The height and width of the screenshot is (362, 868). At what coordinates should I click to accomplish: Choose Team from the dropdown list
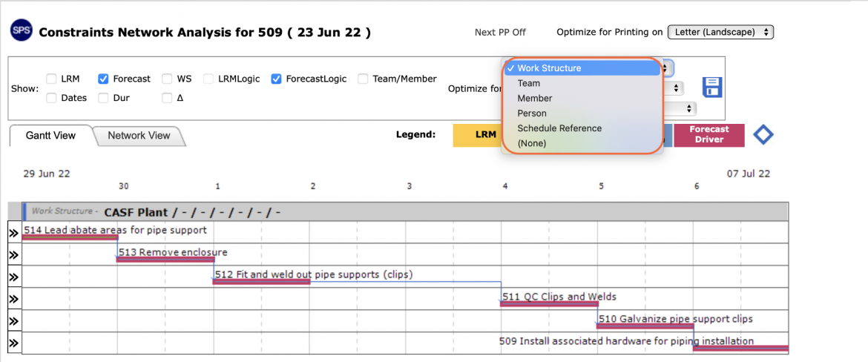pyautogui.click(x=583, y=83)
